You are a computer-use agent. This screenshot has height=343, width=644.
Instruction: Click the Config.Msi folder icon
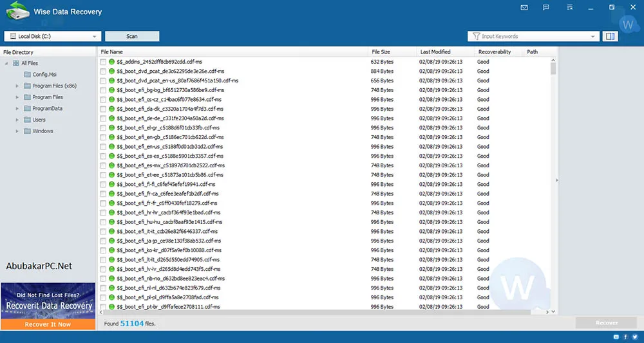tap(27, 74)
